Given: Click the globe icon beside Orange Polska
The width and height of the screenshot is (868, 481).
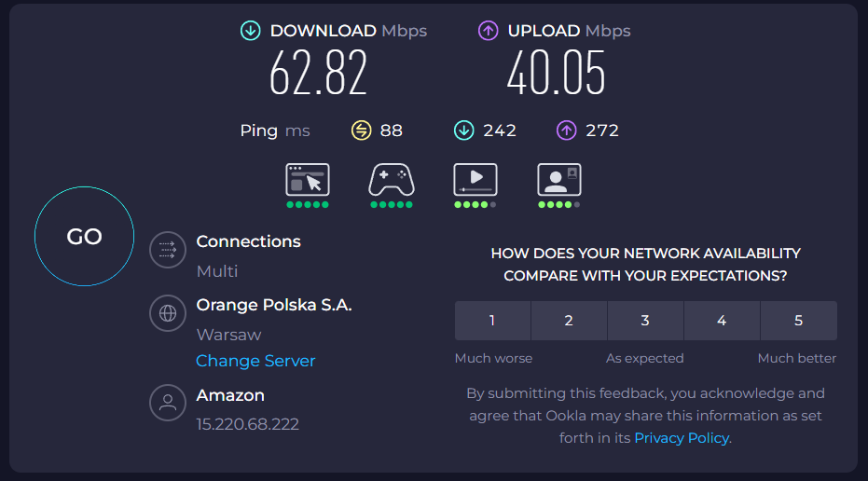Looking at the screenshot, I should (x=168, y=313).
